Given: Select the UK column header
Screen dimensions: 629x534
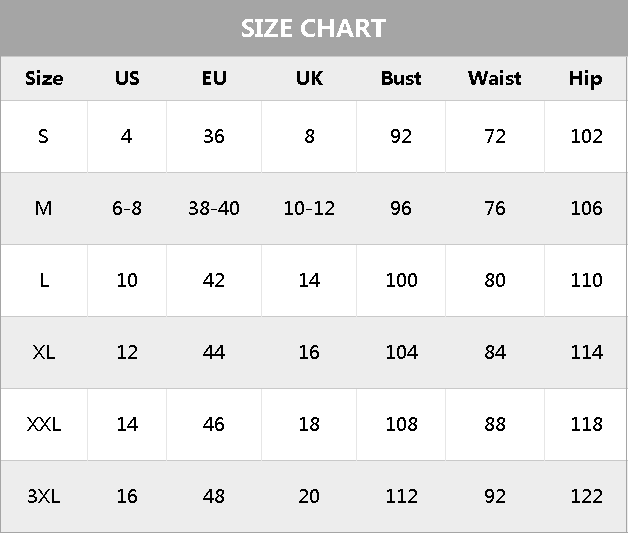Looking at the screenshot, I should point(309,78).
